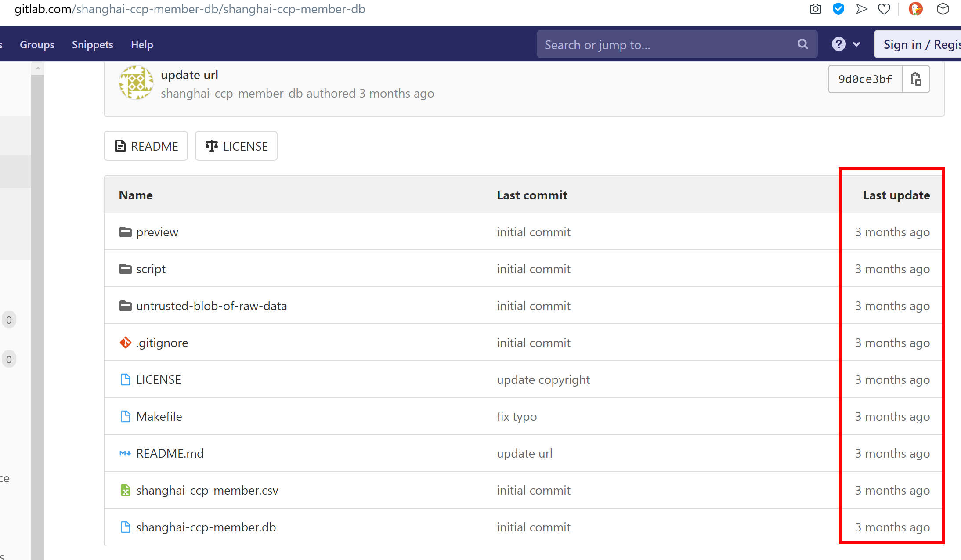Open the 'update url' commit title link

coord(189,75)
